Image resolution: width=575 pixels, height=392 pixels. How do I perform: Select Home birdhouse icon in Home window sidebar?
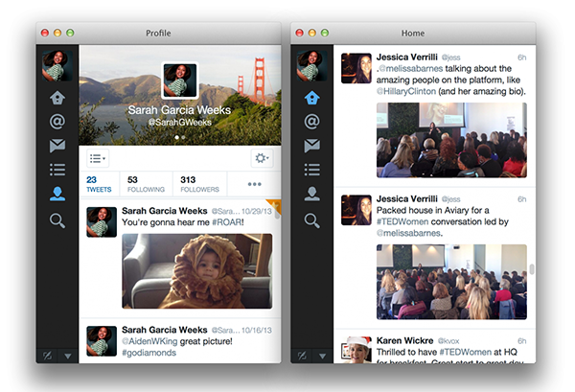[x=311, y=98]
